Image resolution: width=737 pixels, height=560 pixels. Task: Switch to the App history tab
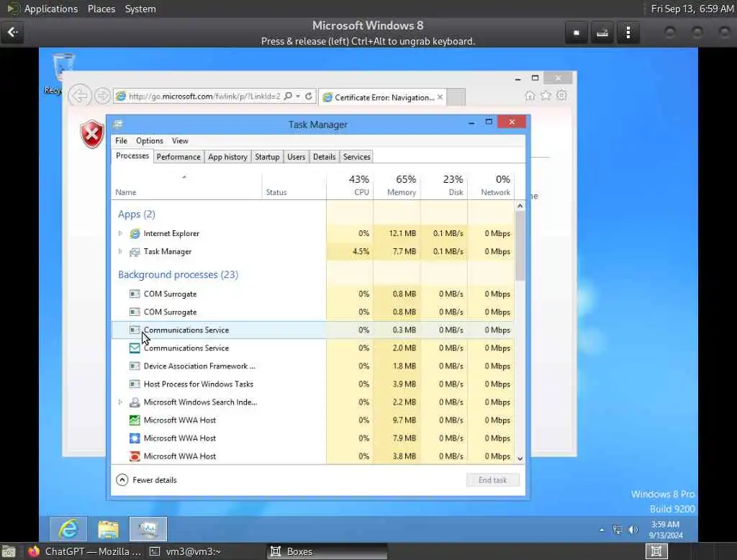click(227, 157)
